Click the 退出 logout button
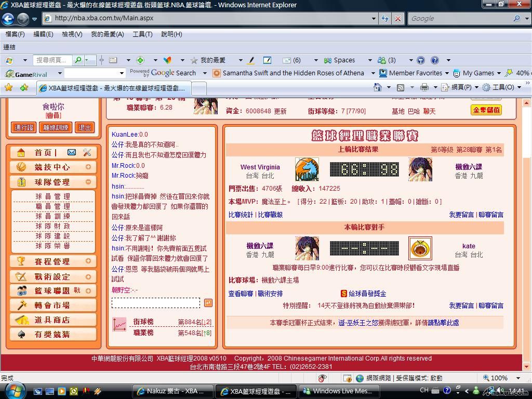 pyautogui.click(x=85, y=128)
